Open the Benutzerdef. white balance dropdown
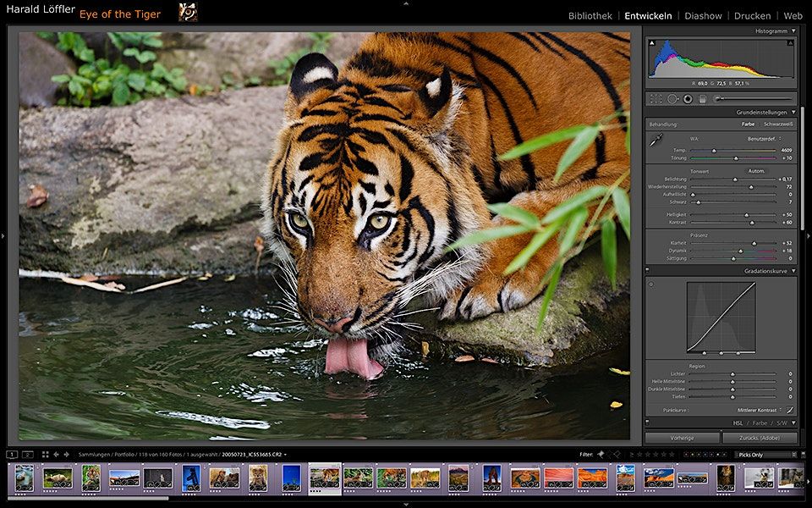812x508 pixels. coord(763,137)
